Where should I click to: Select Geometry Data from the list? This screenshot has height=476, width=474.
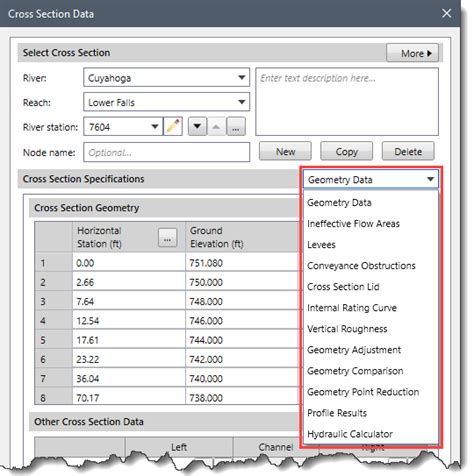(x=371, y=203)
